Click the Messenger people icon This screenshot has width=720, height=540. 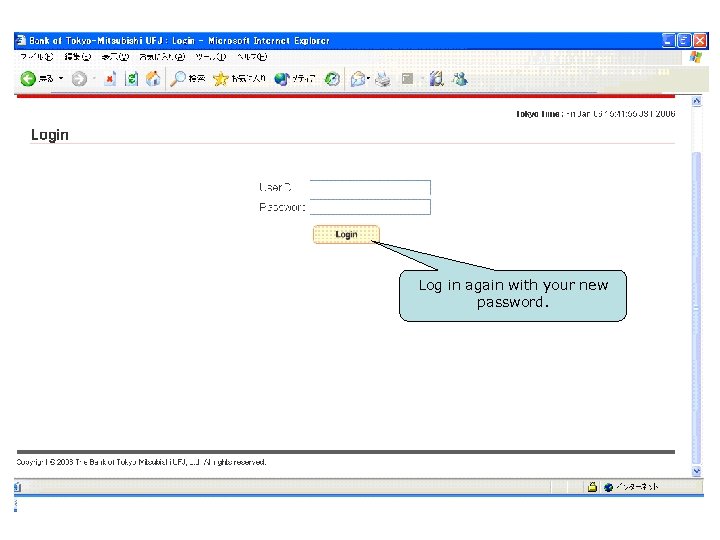click(x=460, y=79)
